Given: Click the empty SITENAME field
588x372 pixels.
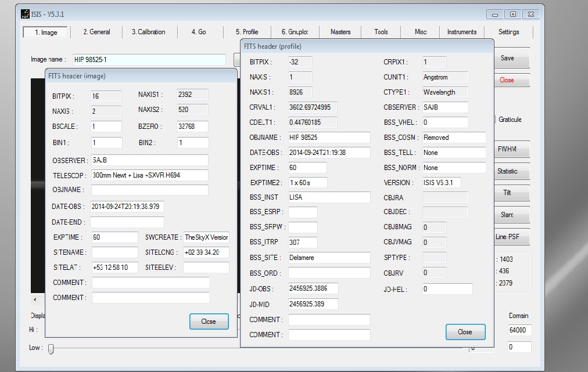Looking at the screenshot, I should pyautogui.click(x=115, y=252).
